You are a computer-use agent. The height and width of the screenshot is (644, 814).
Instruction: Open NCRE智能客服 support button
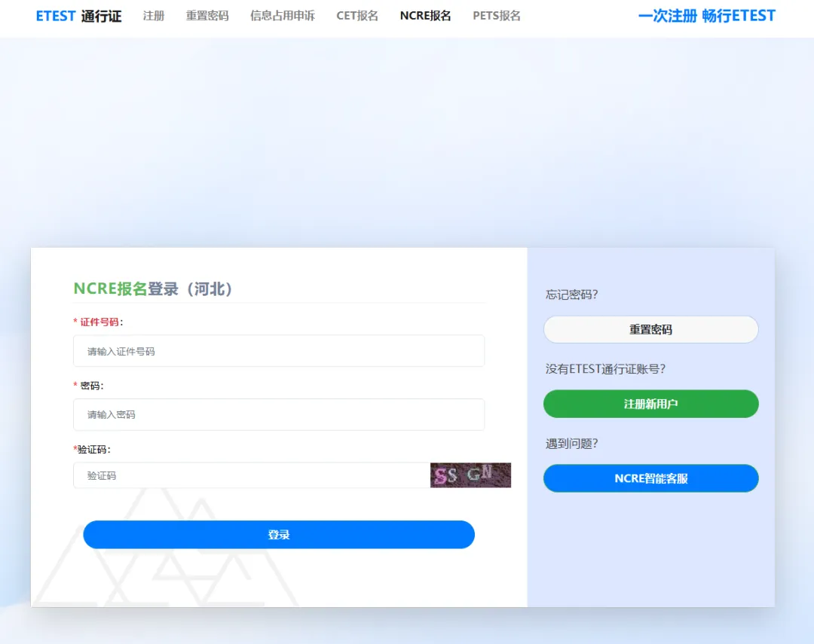pos(651,478)
